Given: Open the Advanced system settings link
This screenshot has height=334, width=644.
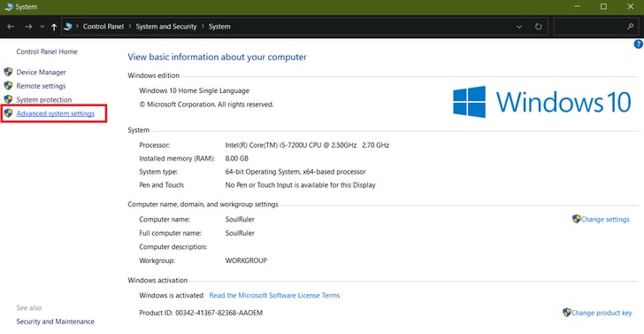Looking at the screenshot, I should (x=56, y=113).
